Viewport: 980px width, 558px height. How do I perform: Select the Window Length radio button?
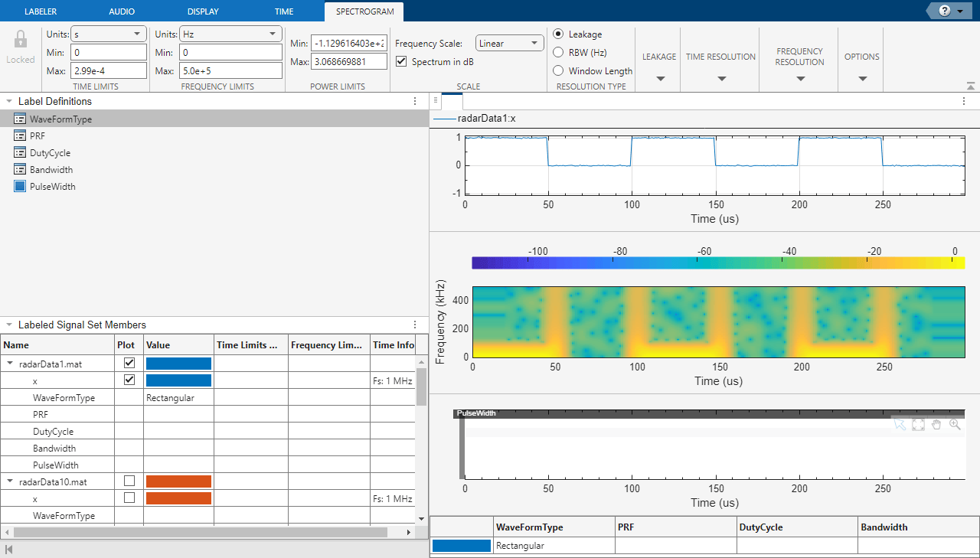[558, 70]
